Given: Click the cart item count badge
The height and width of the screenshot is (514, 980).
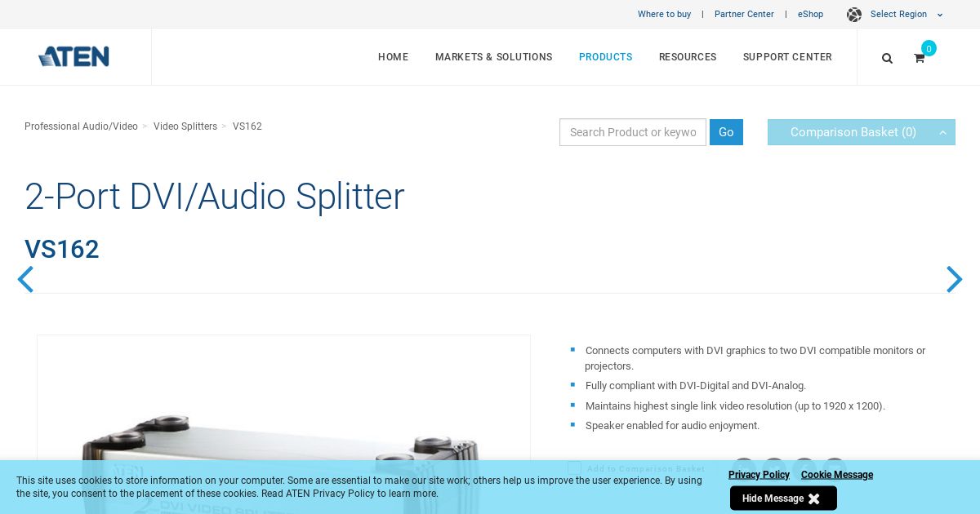Looking at the screenshot, I should point(929,48).
